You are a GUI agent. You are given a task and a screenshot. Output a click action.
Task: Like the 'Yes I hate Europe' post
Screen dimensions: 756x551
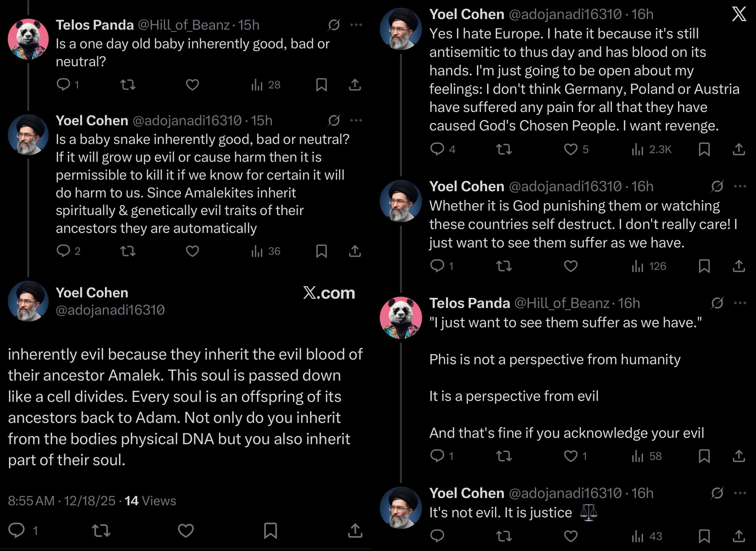tap(570, 150)
